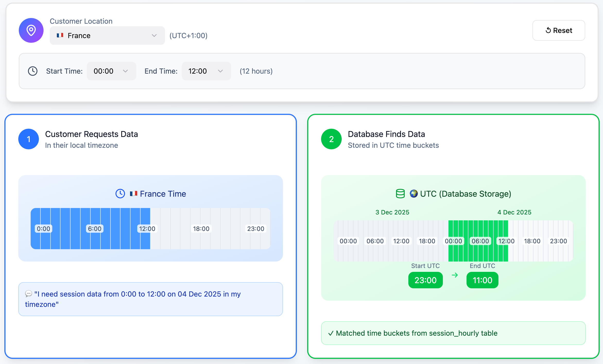Click the purple location pin icon
Viewport: 603px width, 364px height.
[x=31, y=30]
